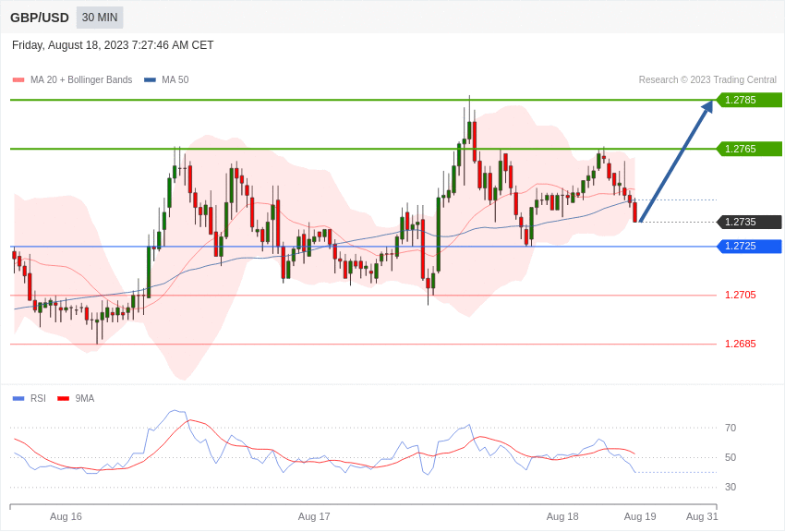Click the Aug 18 date axis label

[562, 516]
